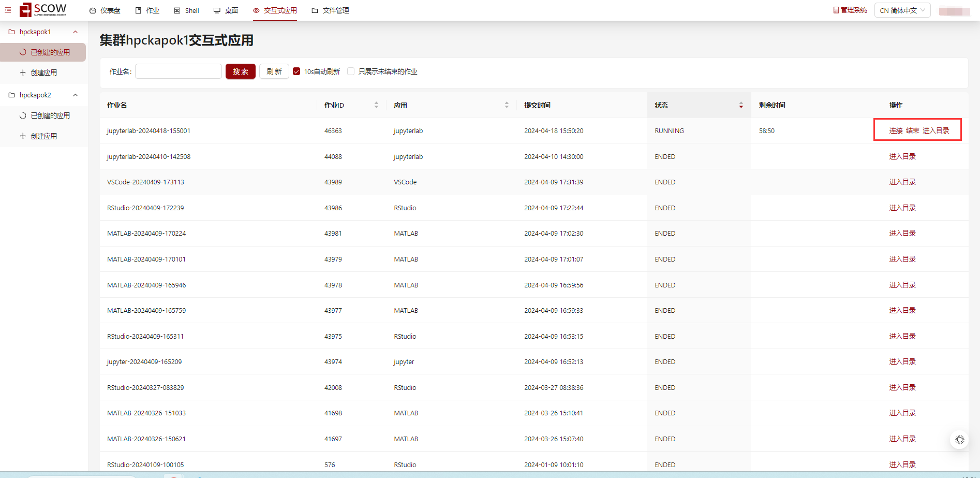Select the 交互式应用 menu item

275,10
